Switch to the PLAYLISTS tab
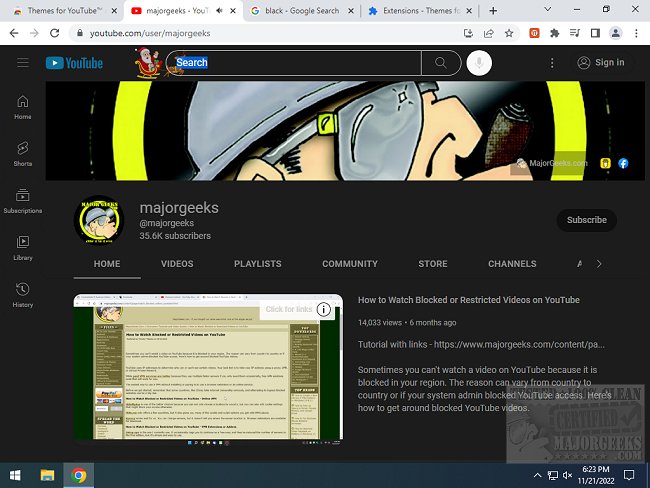650x488 pixels. [257, 264]
